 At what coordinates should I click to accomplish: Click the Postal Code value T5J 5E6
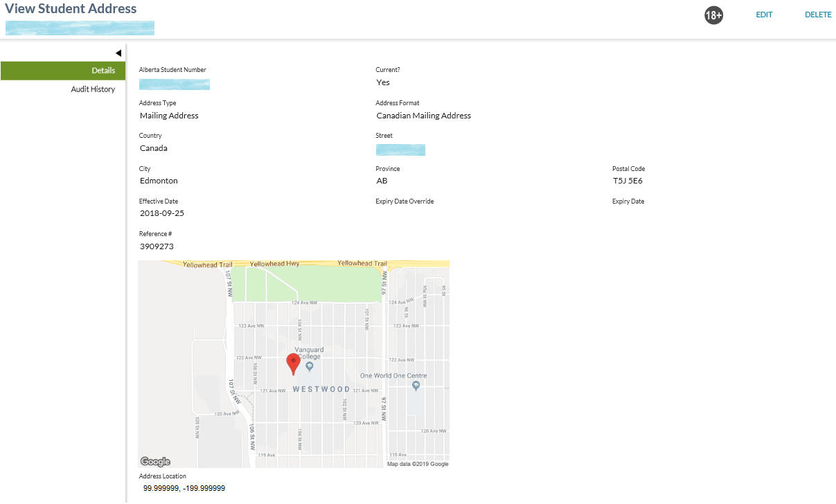pos(628,181)
